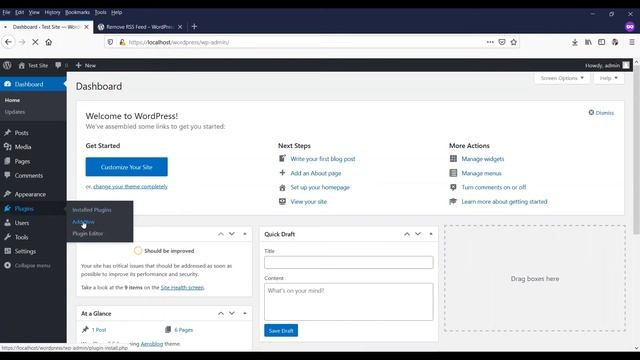Screen dimensions: 640x360
Task: Close the Dashboard Test Site tab
Action: [x=86, y=27]
